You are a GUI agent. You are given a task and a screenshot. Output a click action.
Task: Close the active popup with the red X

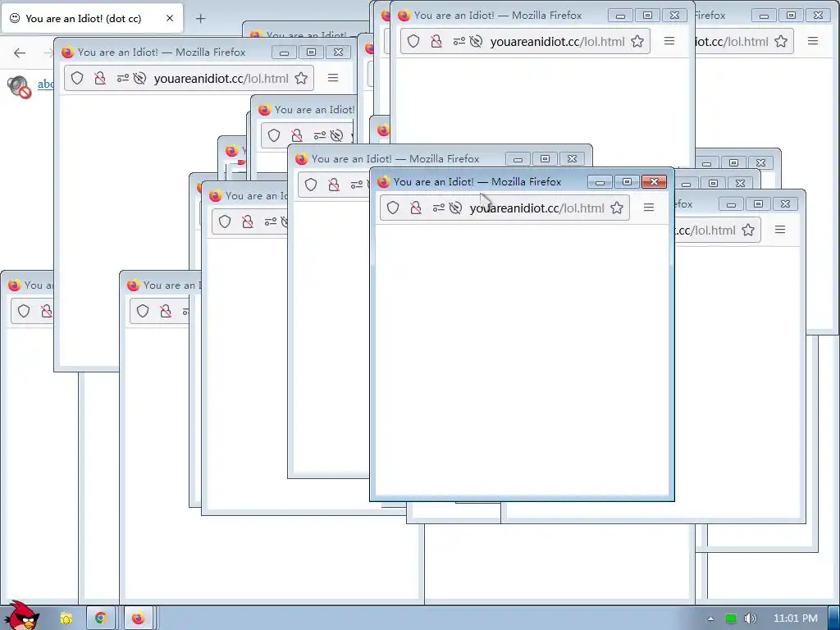click(x=654, y=181)
